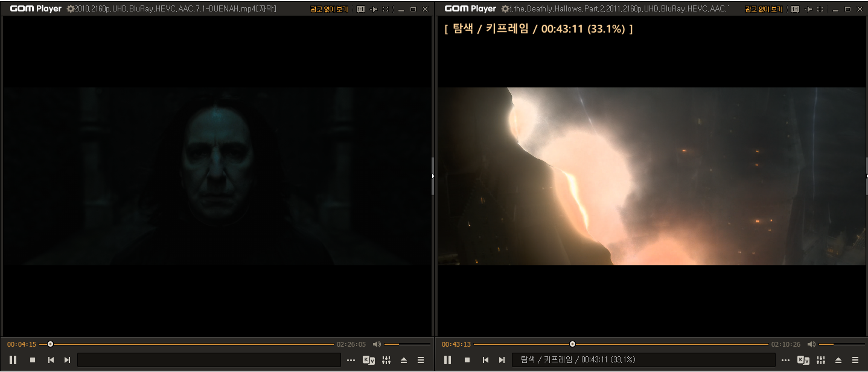Stop playback in the DUENAH.mp4 window
The image size is (868, 372).
(33, 360)
